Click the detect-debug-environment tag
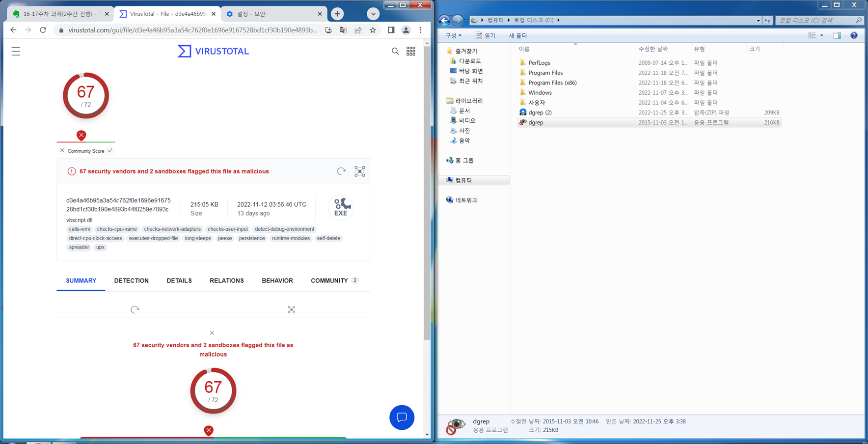868x444 pixels. [x=285, y=229]
